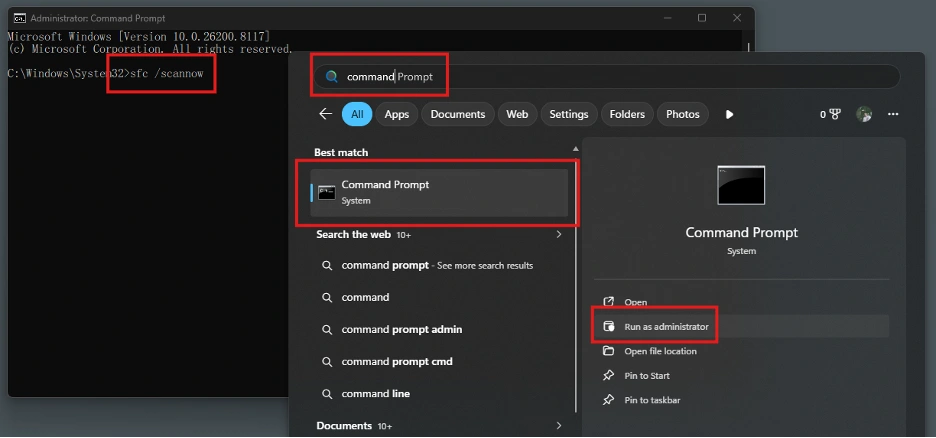Switch to the Settings filter tab

point(569,114)
